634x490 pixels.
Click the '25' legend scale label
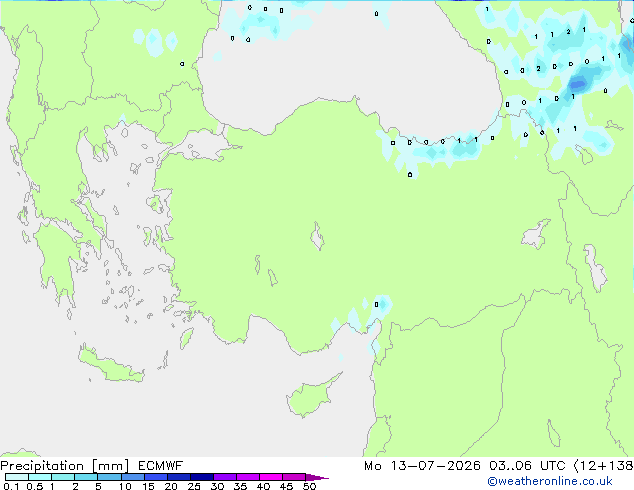tap(194, 486)
